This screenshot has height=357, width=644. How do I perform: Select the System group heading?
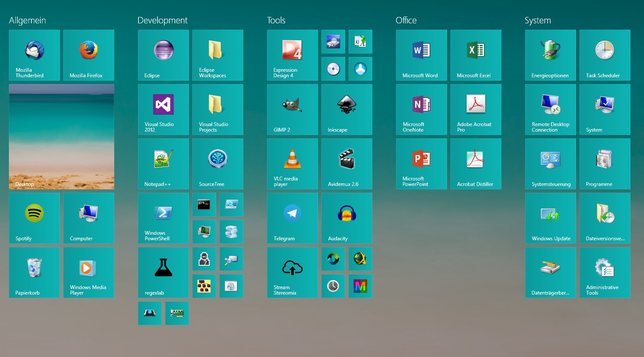click(538, 20)
